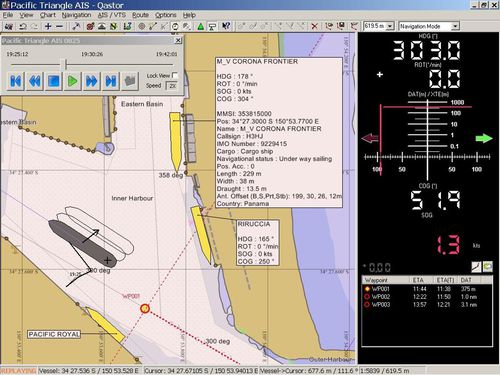Image resolution: width=500 pixels, height=375 pixels.
Task: Fast forward the AIS replay
Action: point(92,81)
